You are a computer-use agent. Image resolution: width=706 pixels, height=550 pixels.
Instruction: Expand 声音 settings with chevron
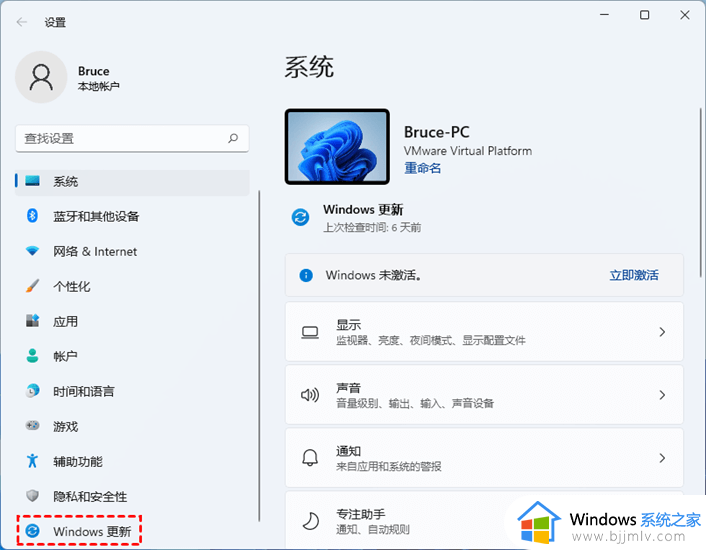tap(662, 395)
